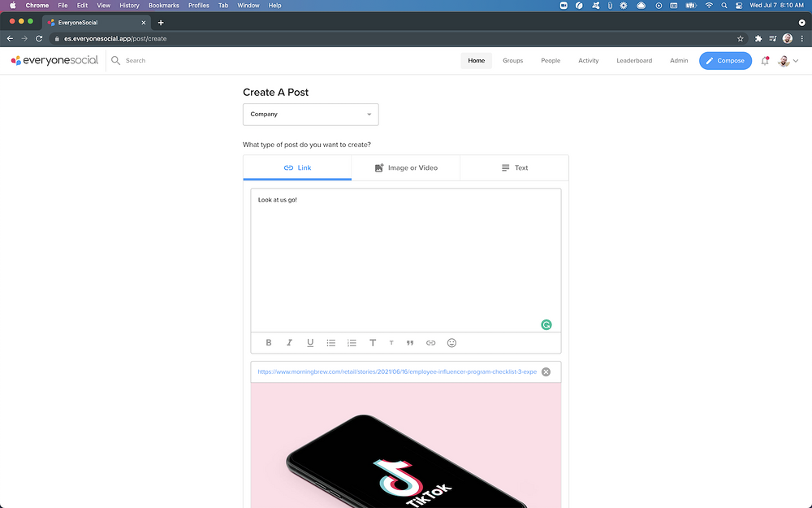
Task: Focus the Chrome address bar URL
Action: tap(115, 38)
